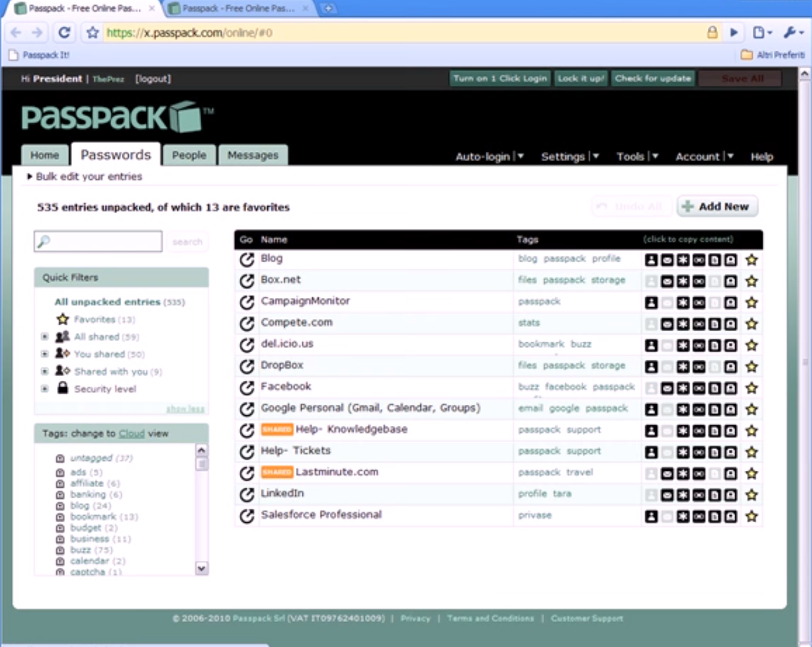812x647 pixels.
Task: Toggle favorite star for LinkedIn
Action: (751, 495)
